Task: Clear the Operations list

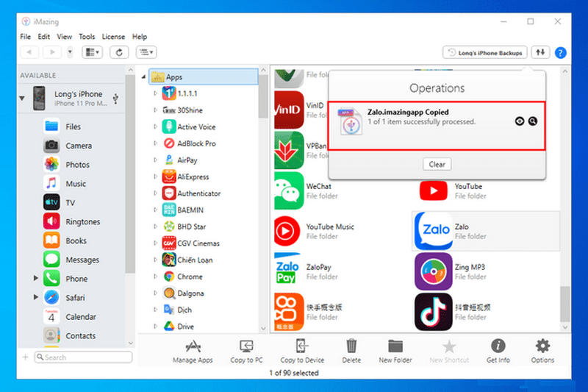Action: pyautogui.click(x=437, y=164)
